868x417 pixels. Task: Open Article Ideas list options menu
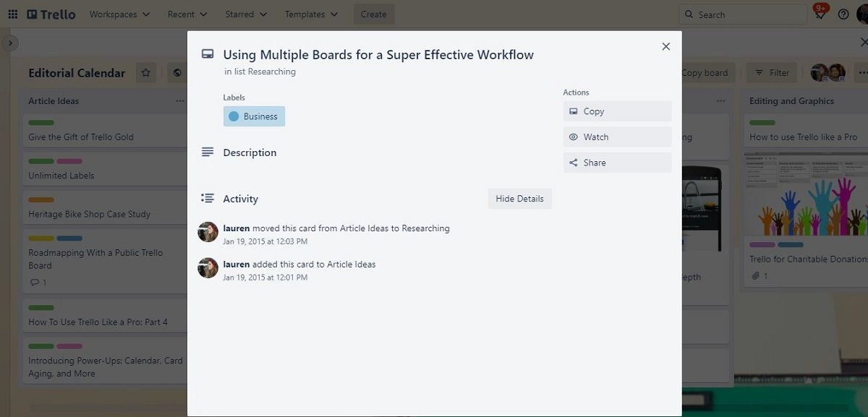[180, 101]
